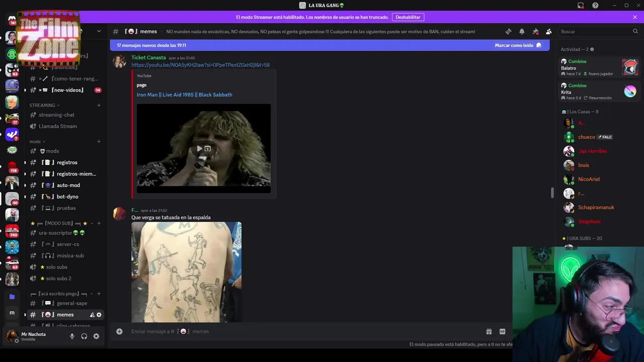Dismiss the Streamer mode banner
Screen dimensions: 644x362
pyautogui.click(x=635, y=17)
